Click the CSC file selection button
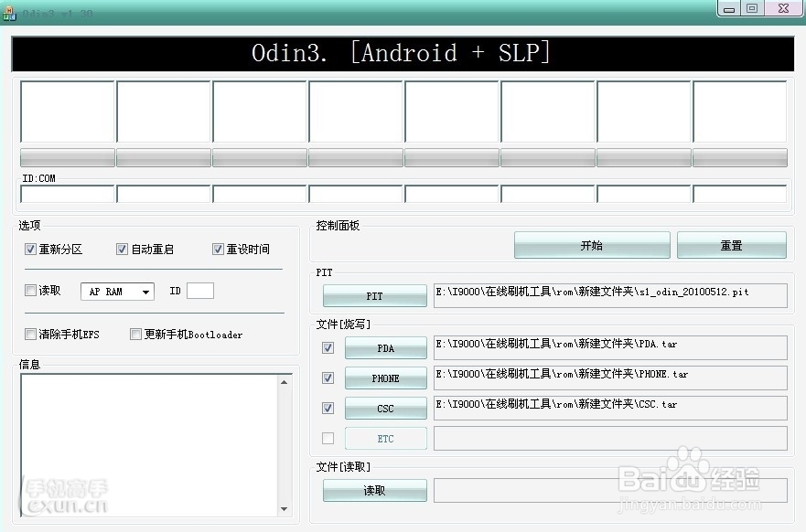The image size is (806, 532). (x=385, y=408)
